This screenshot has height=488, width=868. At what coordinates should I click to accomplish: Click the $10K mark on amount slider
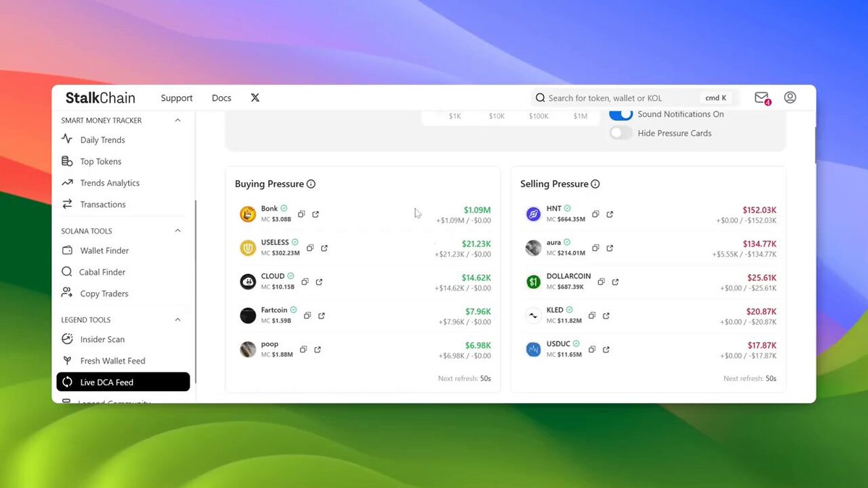[x=497, y=116]
